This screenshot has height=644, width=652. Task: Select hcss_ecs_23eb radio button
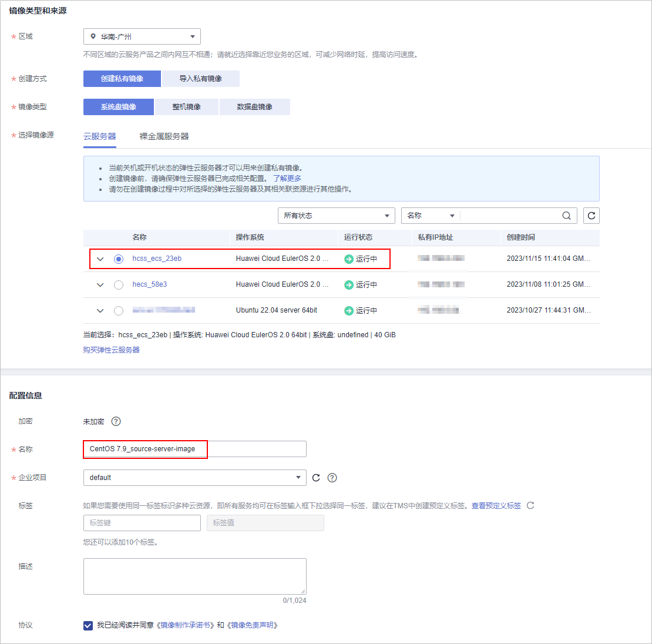[x=119, y=259]
